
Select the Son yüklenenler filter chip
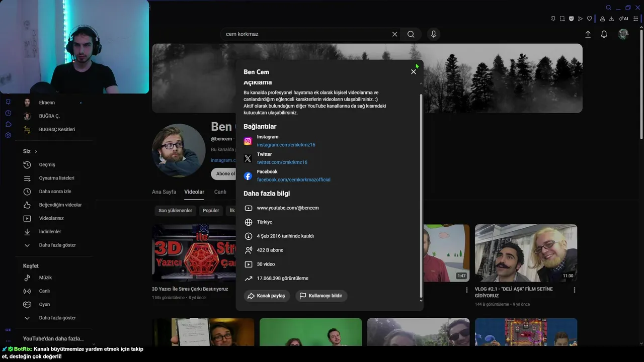coord(175,211)
